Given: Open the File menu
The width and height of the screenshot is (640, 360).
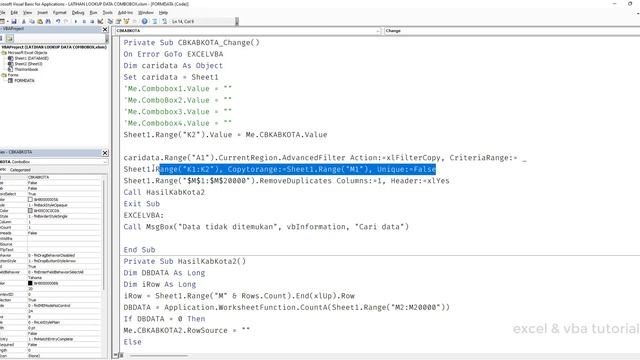Looking at the screenshot, I should [2, 13].
